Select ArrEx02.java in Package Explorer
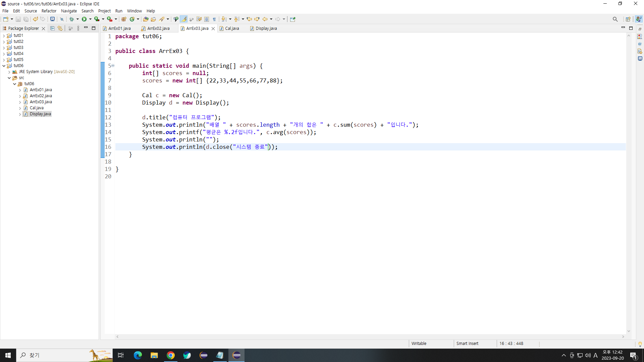Image resolution: width=644 pixels, height=362 pixels. [41, 96]
